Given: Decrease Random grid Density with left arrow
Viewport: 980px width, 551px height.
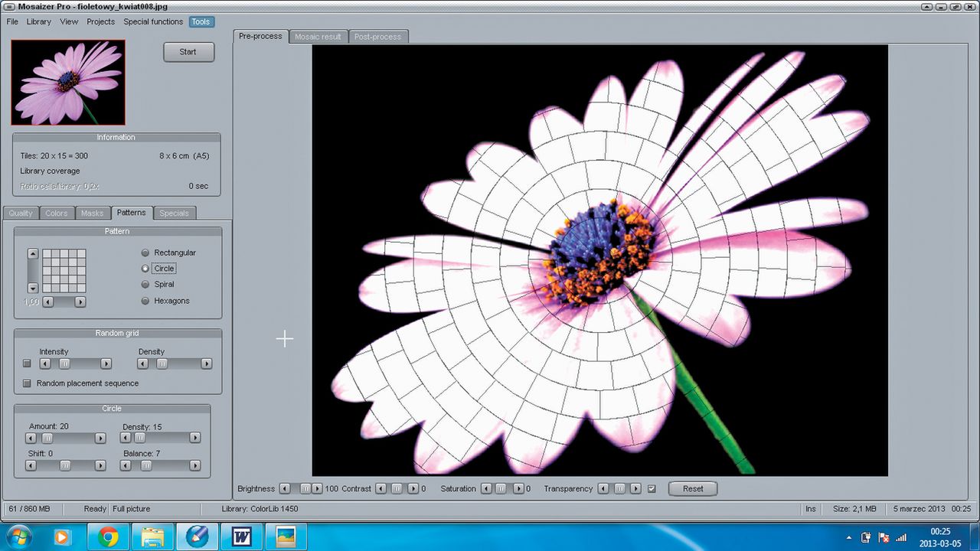Looking at the screenshot, I should (x=143, y=364).
